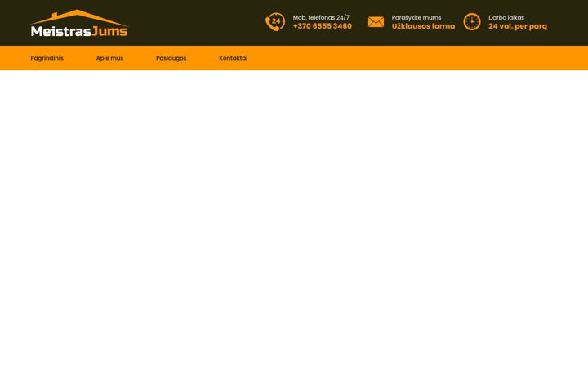Click the 'Mob. telefonas 24/7' label

tap(321, 18)
